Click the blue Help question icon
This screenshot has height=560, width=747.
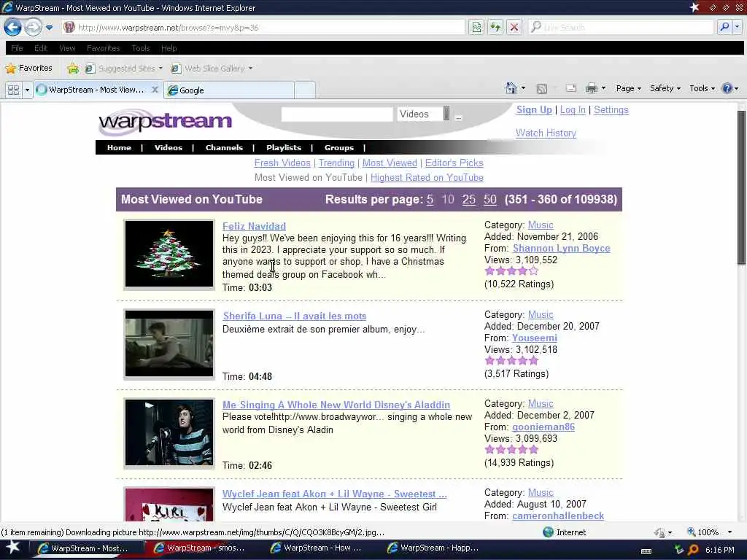pos(727,88)
